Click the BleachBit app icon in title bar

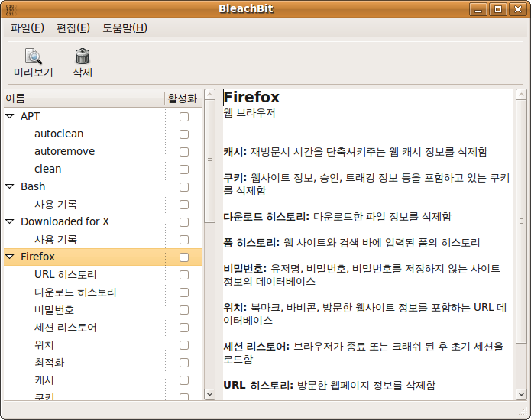coord(11,9)
